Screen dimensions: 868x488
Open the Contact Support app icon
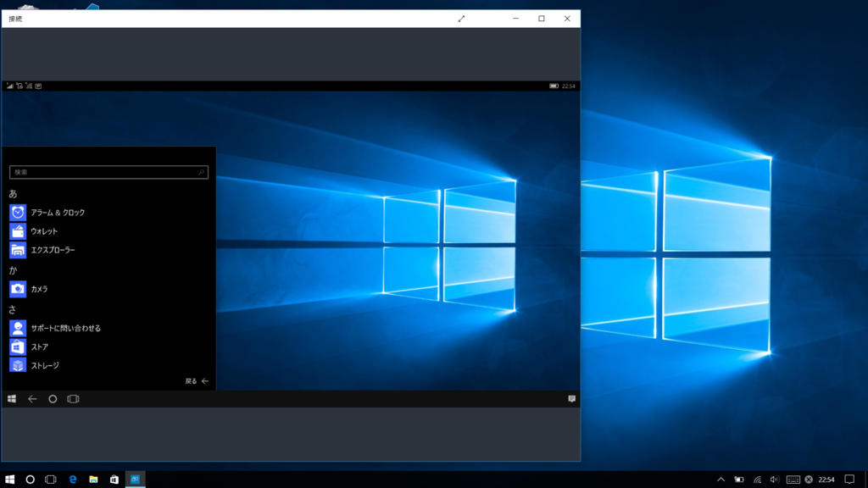pos(18,328)
